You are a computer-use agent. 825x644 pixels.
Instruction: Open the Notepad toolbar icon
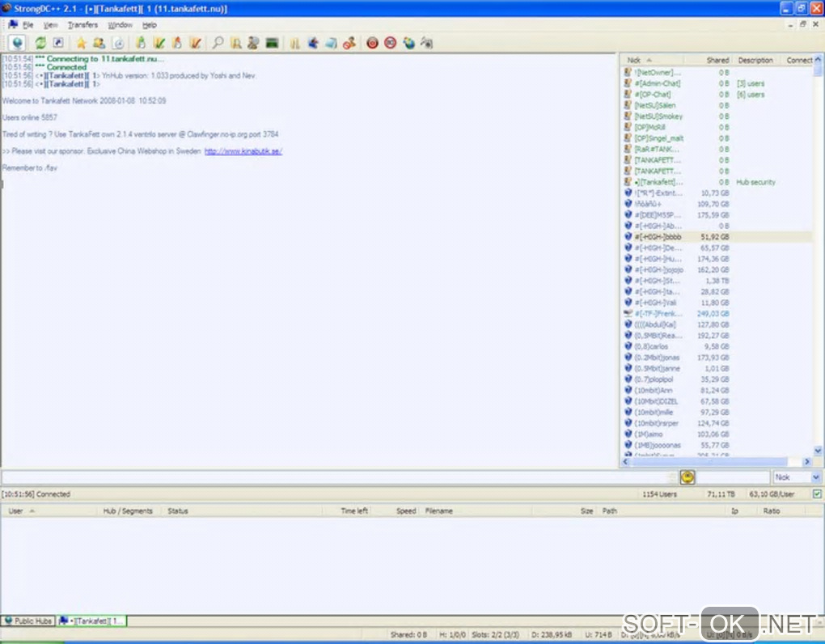[331, 43]
